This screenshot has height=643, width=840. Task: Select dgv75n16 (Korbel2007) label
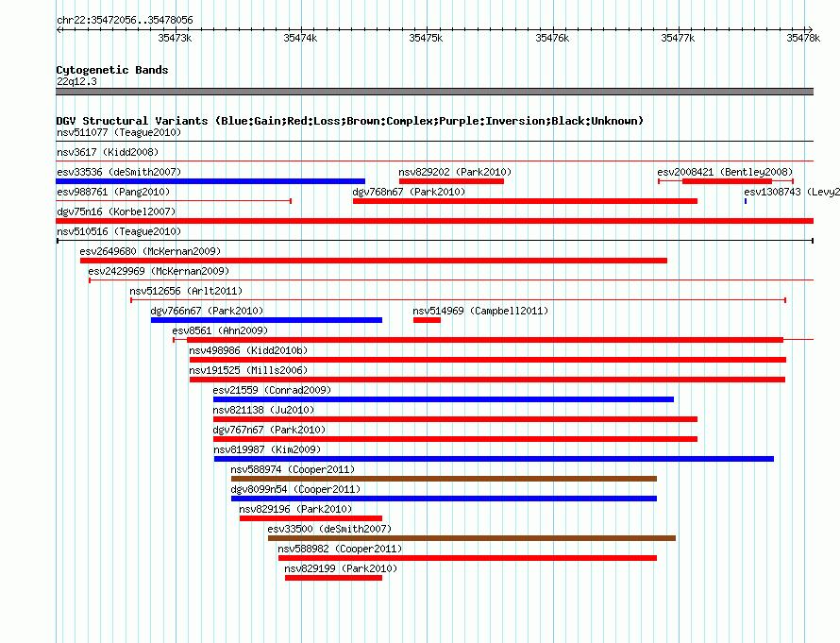click(116, 212)
